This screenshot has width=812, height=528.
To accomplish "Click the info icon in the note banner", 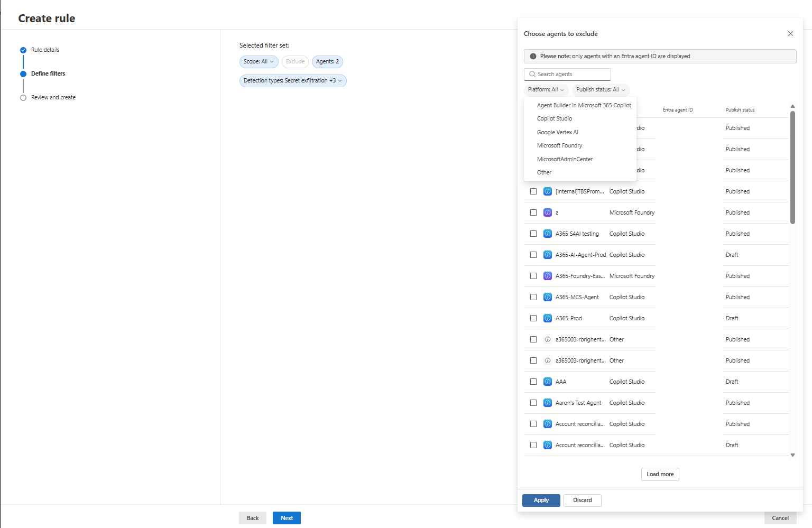I will pos(533,56).
